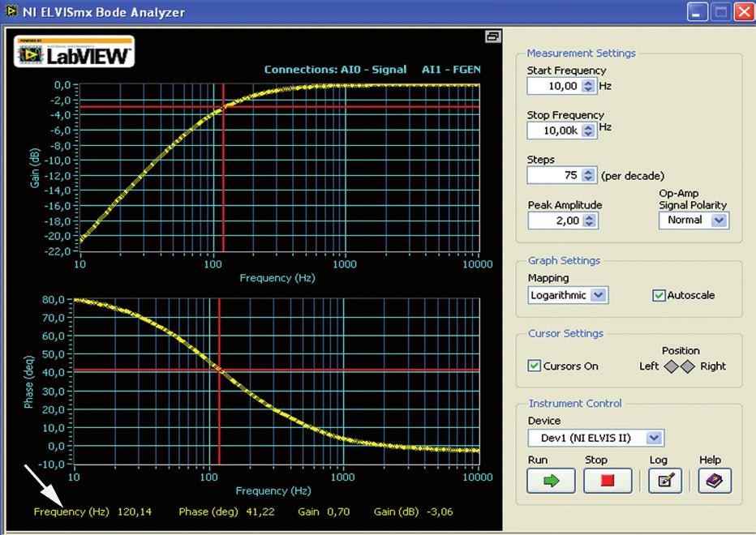Click the Start Frequency stepper arrows
The height and width of the screenshot is (535, 756).
pos(588,86)
